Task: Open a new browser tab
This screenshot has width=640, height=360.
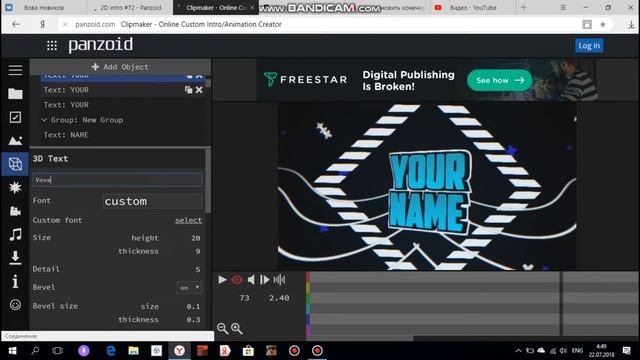Action: 524,8
